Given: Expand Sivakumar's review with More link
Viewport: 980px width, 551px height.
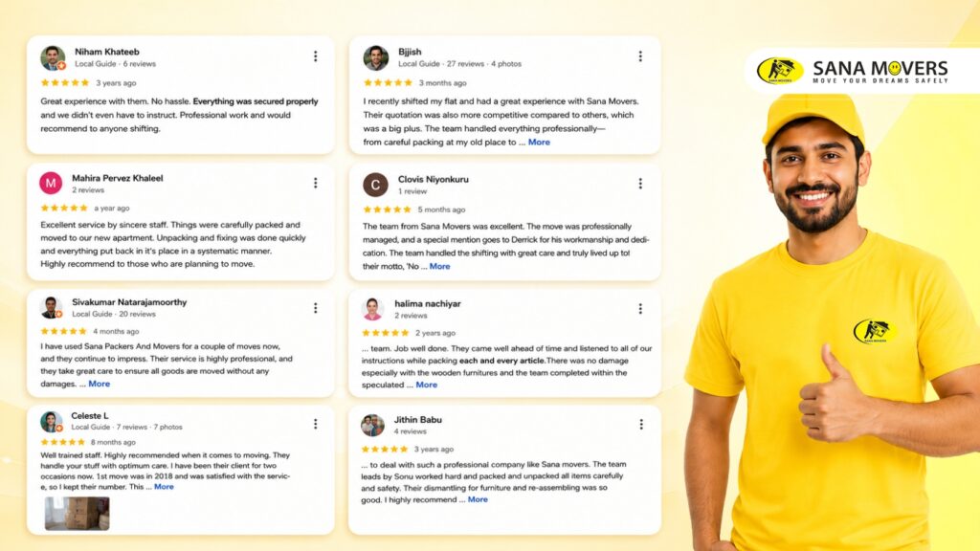Looking at the screenshot, I should [x=99, y=384].
